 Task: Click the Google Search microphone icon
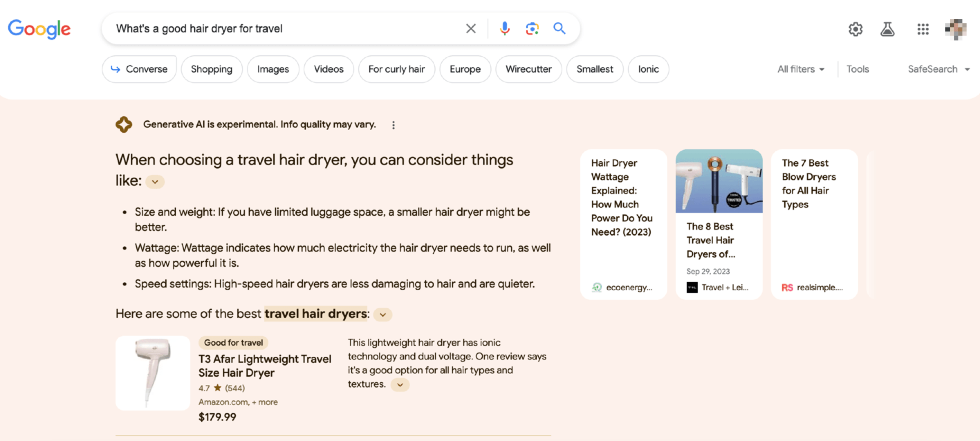504,28
